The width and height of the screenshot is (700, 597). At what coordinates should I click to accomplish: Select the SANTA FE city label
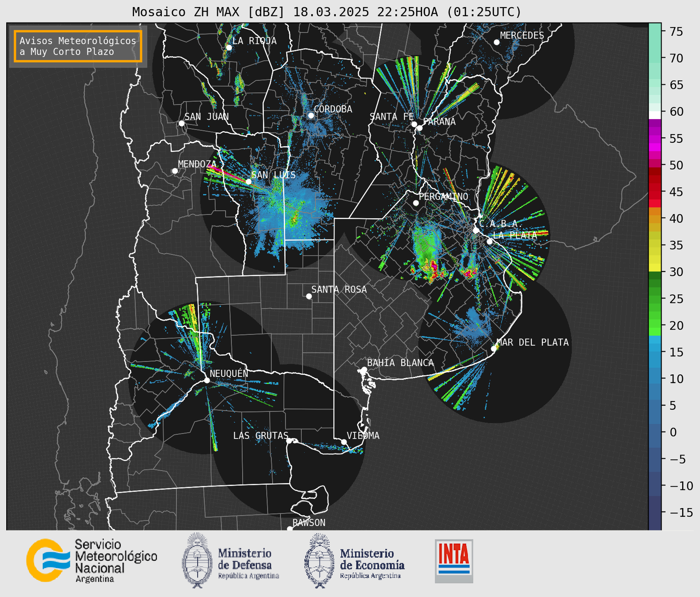click(392, 117)
